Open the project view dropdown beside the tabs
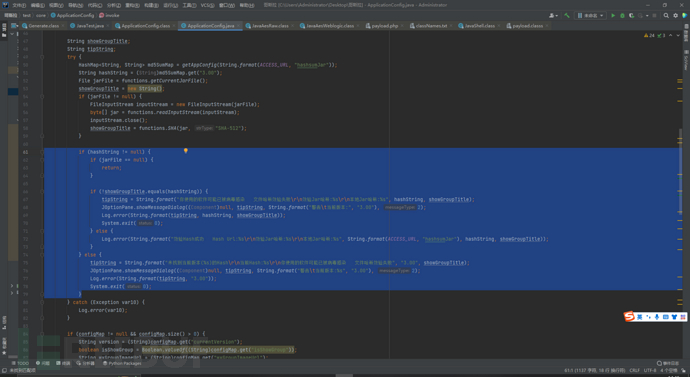This screenshot has height=377, width=690. click(x=15, y=26)
